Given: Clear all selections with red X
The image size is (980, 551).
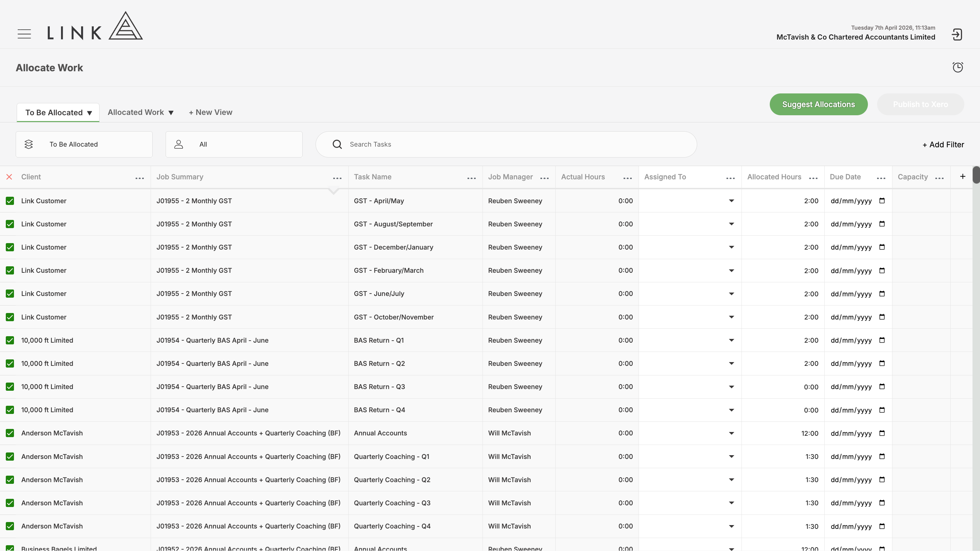Looking at the screenshot, I should [10, 177].
